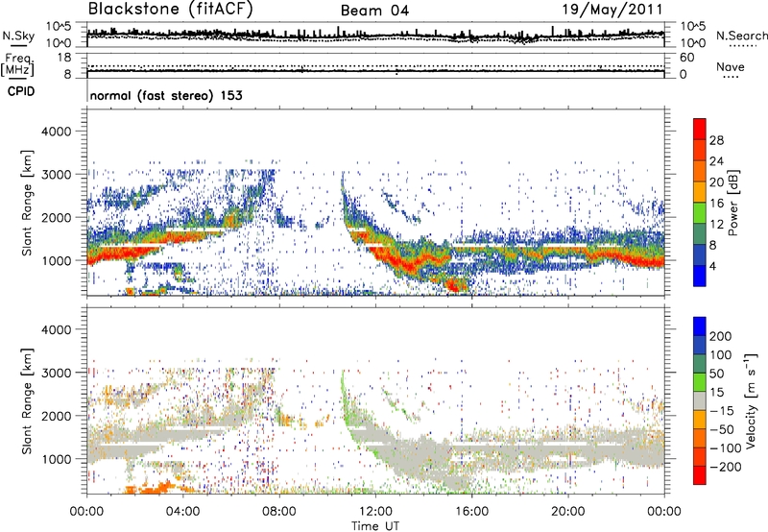This screenshot has height=532, width=768.
Task: Click the red bottom segment of Velocity color bar
Action: click(x=700, y=474)
